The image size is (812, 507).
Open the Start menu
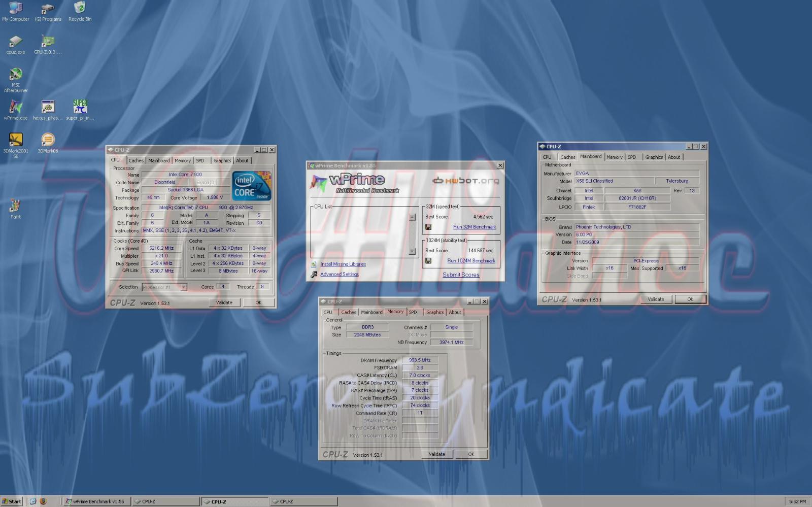(x=12, y=501)
